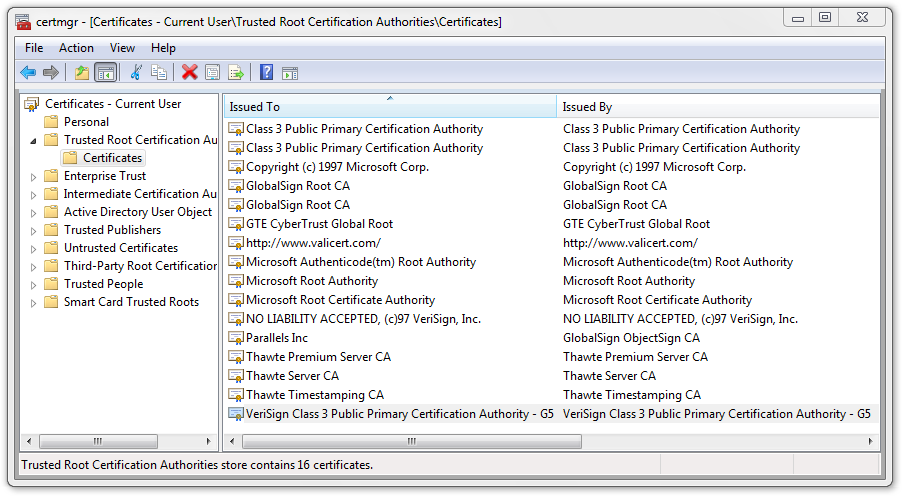Expand the Trusted Publishers node
The height and width of the screenshot is (496, 902).
pyautogui.click(x=33, y=231)
